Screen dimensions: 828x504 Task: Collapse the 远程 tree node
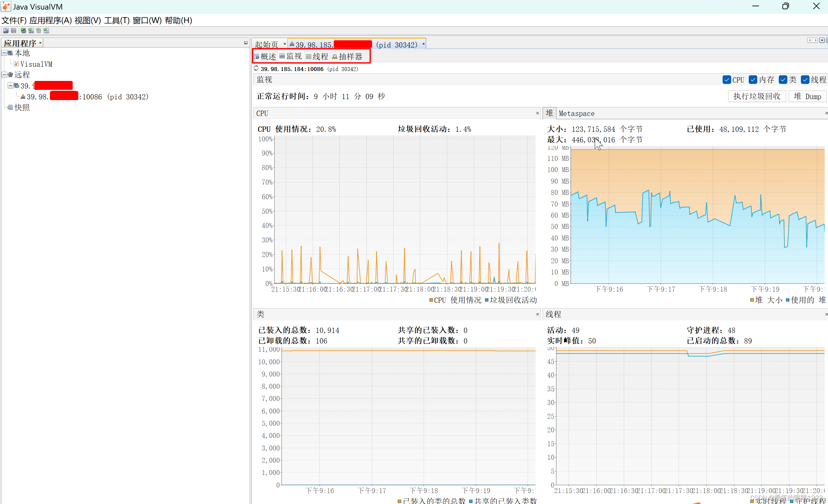pos(4,75)
